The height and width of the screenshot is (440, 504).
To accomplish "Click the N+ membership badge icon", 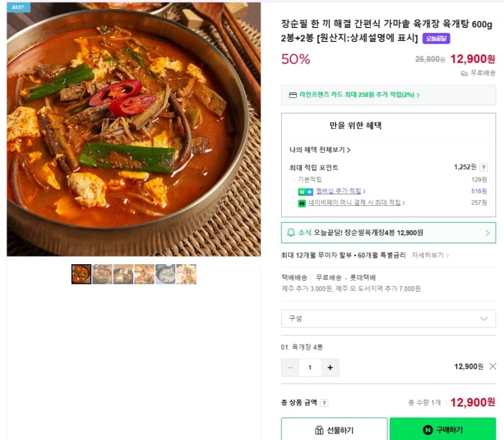I will point(305,191).
